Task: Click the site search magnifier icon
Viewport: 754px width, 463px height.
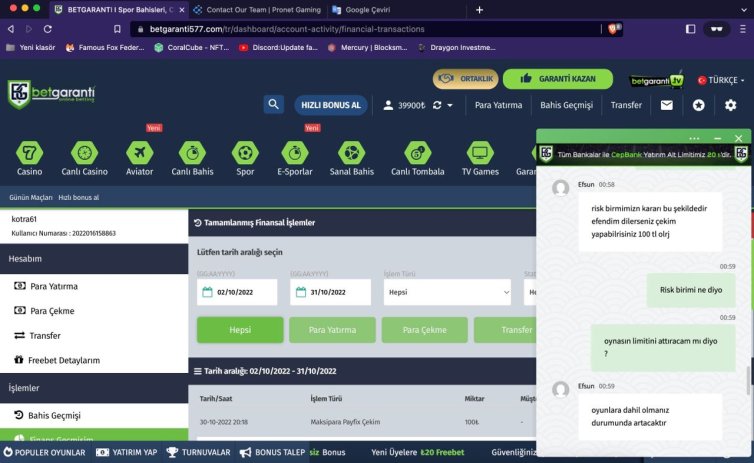Action: pos(274,104)
